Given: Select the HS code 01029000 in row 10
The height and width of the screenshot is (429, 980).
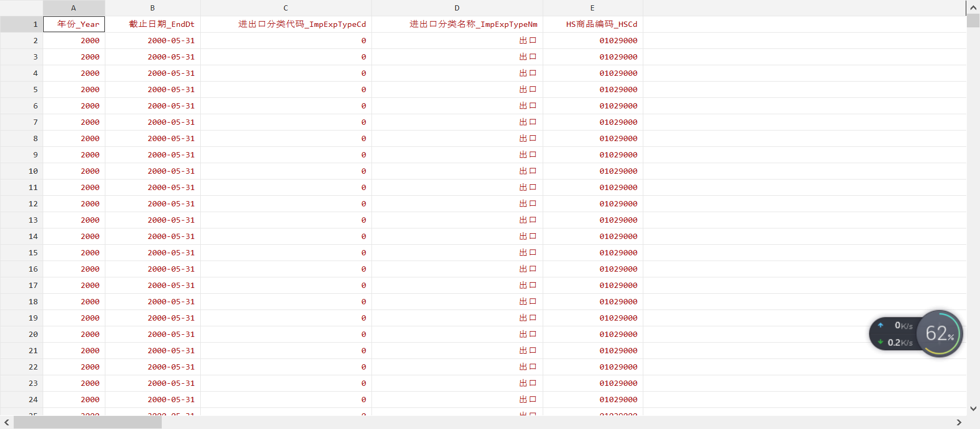Looking at the screenshot, I should tap(593, 171).
